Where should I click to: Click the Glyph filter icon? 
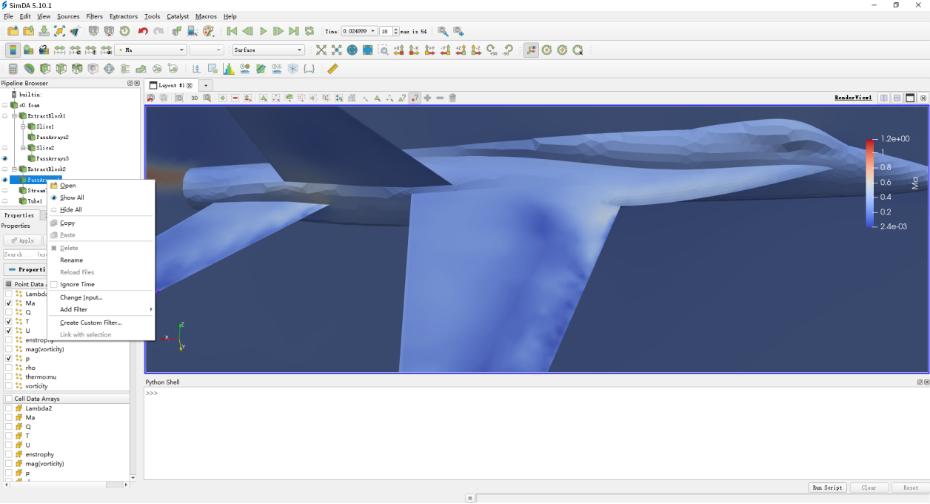(109, 69)
